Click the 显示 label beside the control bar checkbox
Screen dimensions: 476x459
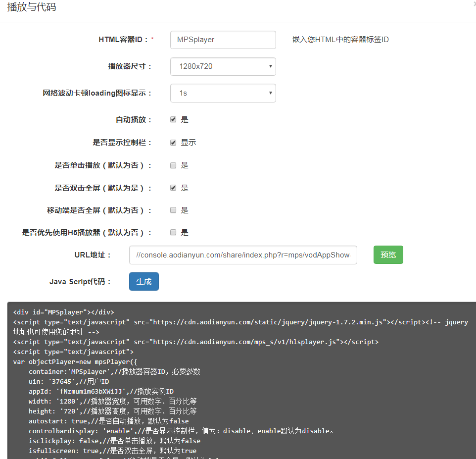pos(188,143)
